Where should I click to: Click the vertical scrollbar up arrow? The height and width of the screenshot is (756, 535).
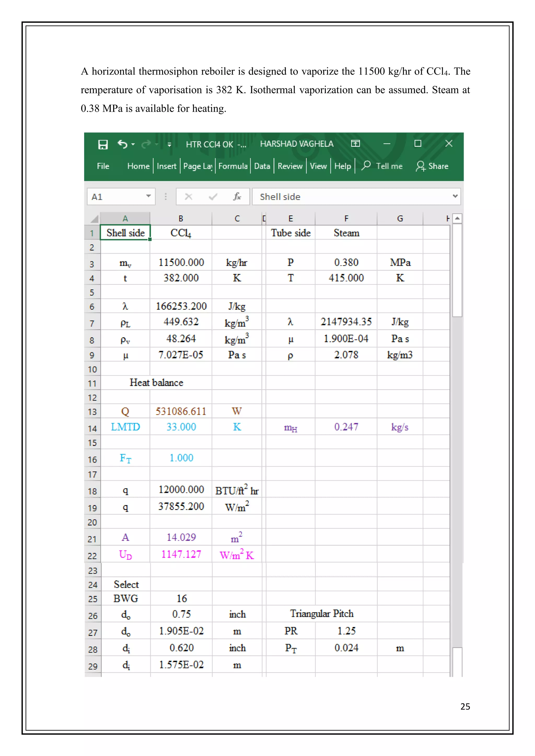457,218
